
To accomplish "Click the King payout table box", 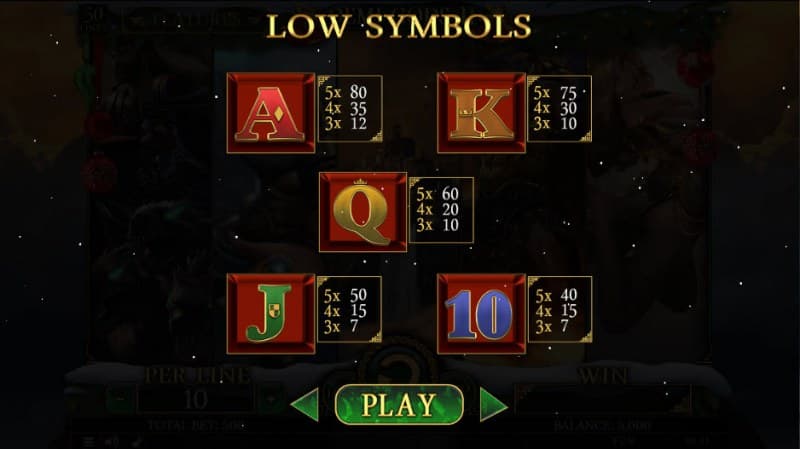I will coord(560,109).
